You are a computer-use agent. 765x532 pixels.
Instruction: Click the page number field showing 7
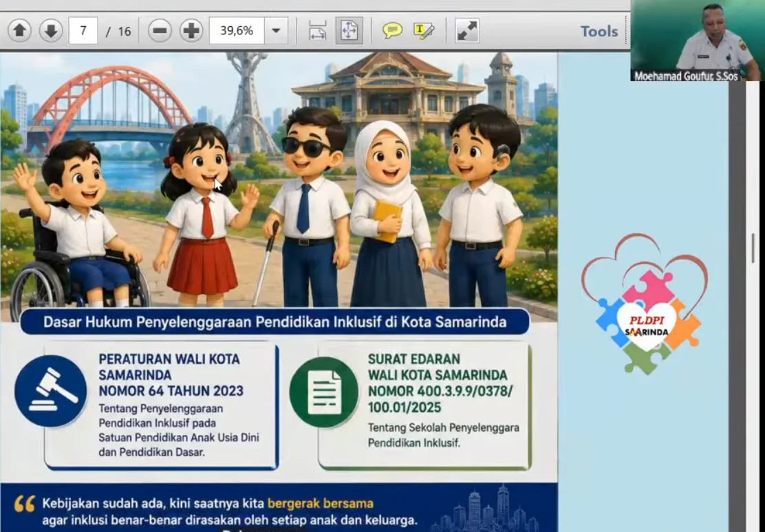(83, 31)
